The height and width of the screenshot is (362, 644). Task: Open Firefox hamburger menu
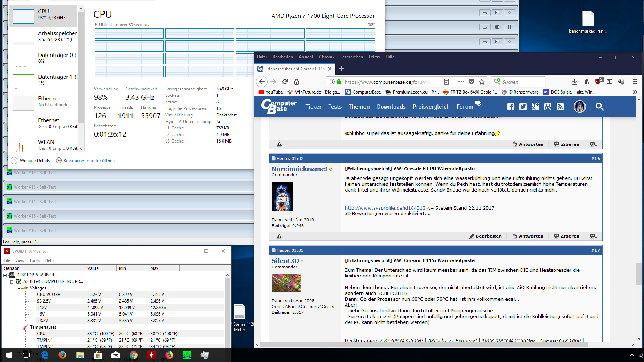635,82
